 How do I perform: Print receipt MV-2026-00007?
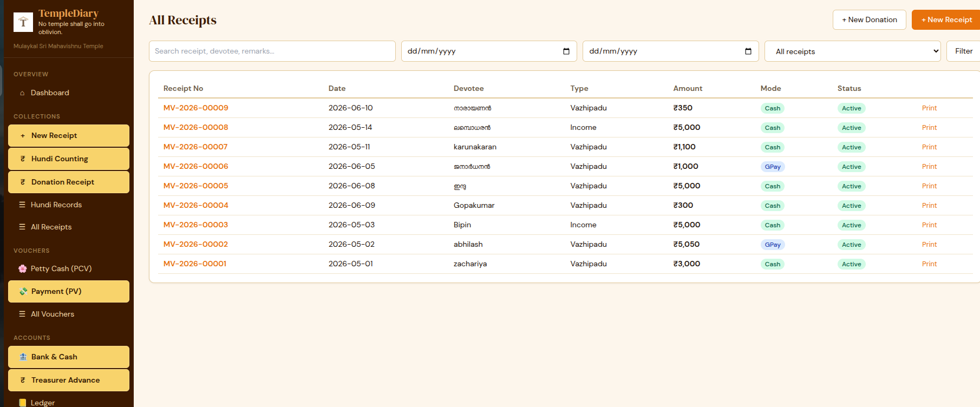point(929,147)
